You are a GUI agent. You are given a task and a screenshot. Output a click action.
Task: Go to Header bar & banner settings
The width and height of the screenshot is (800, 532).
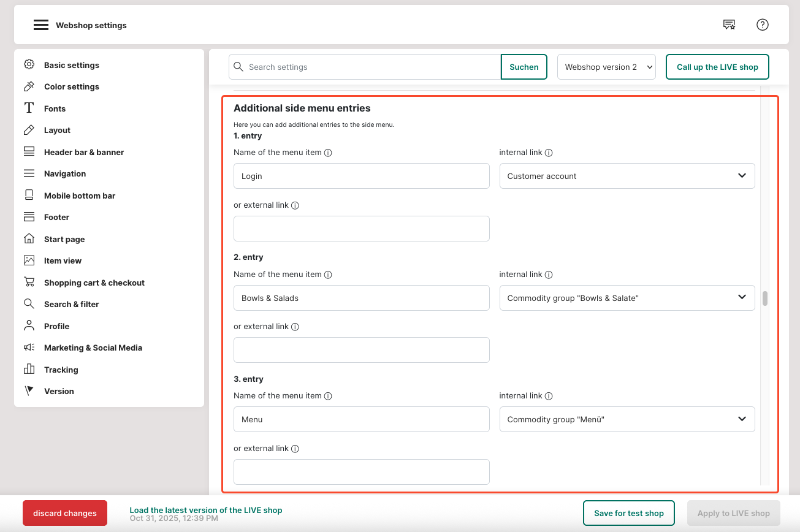[x=84, y=152]
